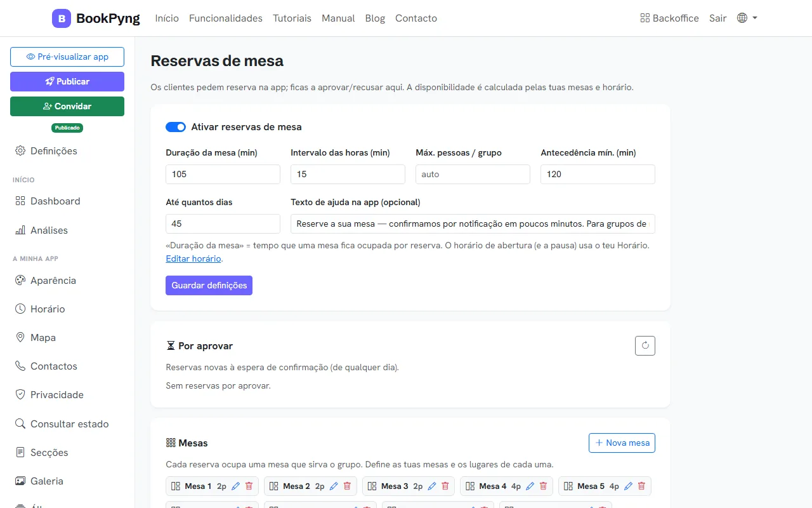Click the Antecedência mín. field

pos(598,174)
